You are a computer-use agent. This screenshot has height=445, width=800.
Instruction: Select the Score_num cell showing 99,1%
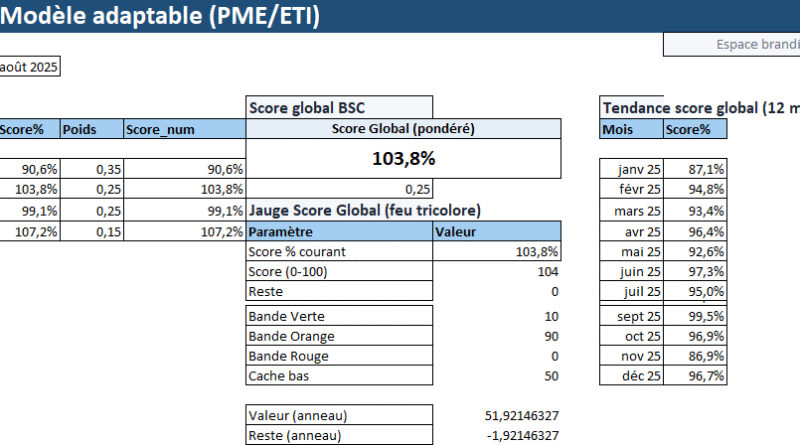[x=185, y=211]
